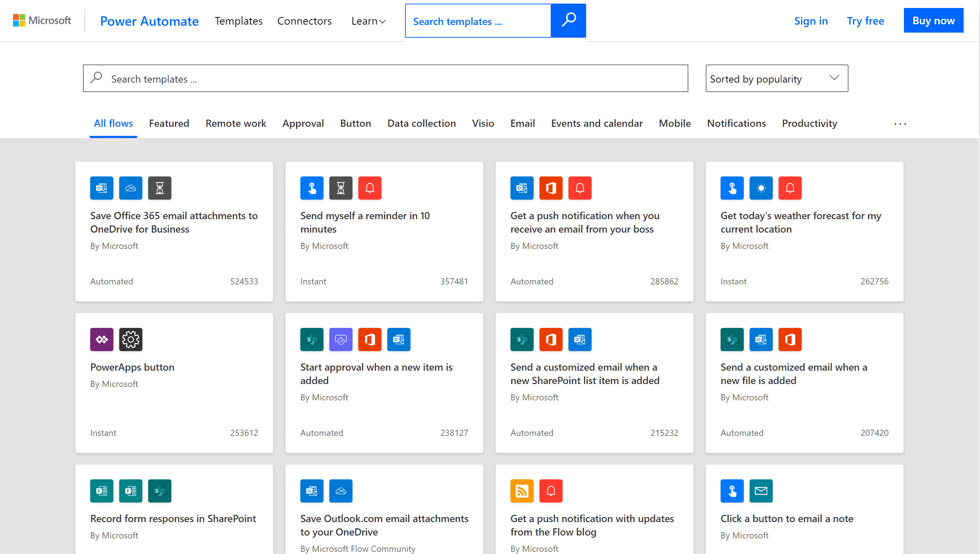Screen dimensions: 980x554
Task: Click the reminder bell notification icon
Action: point(370,188)
